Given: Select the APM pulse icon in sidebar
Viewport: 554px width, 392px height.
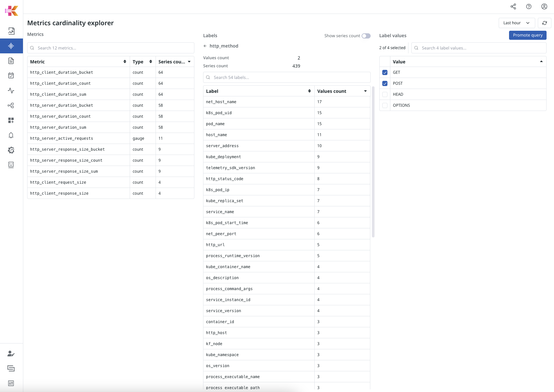Looking at the screenshot, I should pos(11,91).
